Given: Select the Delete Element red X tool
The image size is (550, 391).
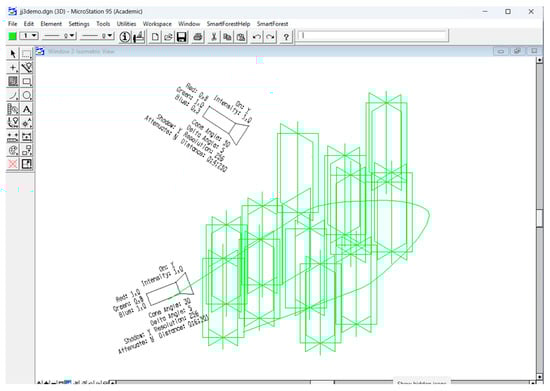Looking at the screenshot, I should (x=13, y=164).
